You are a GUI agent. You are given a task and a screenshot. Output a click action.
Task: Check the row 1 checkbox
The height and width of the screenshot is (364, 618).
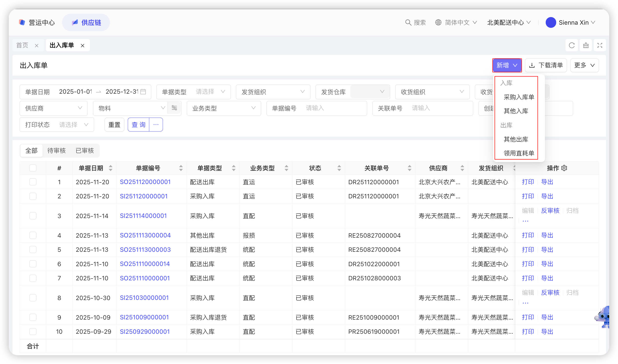tap(33, 182)
